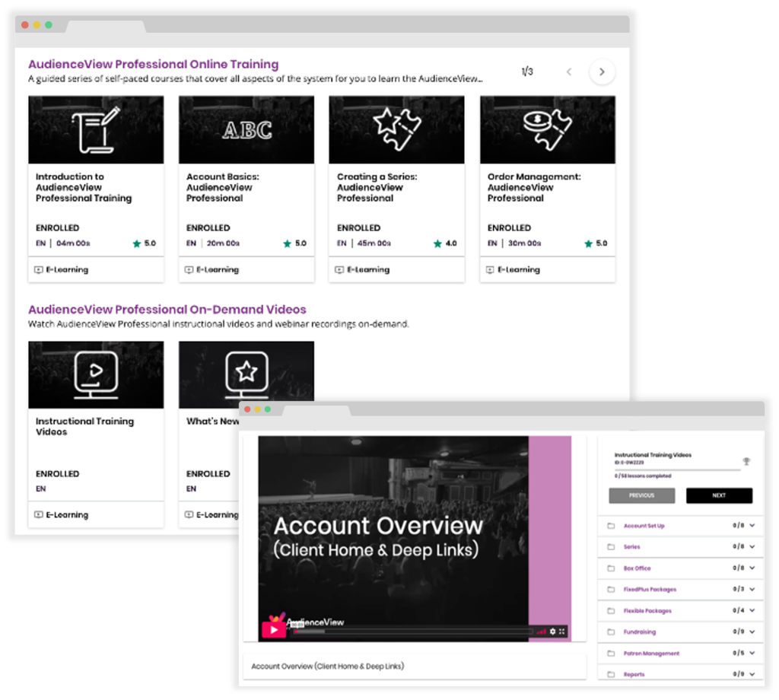Click the Account Basics: AudienceView Professional title
This screenshot has width=779, height=700.
[223, 187]
